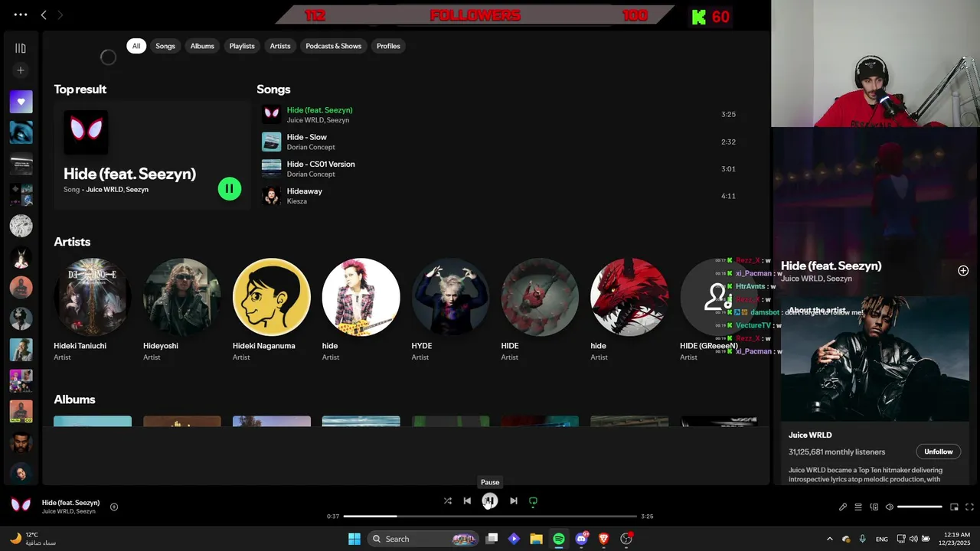Open the Juice WRLD artist photo in the right panel
This screenshot has width=980, height=551.
pos(874,358)
